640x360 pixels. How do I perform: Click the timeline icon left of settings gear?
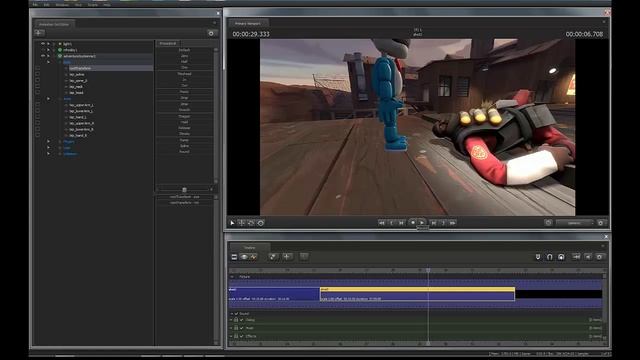(588, 257)
